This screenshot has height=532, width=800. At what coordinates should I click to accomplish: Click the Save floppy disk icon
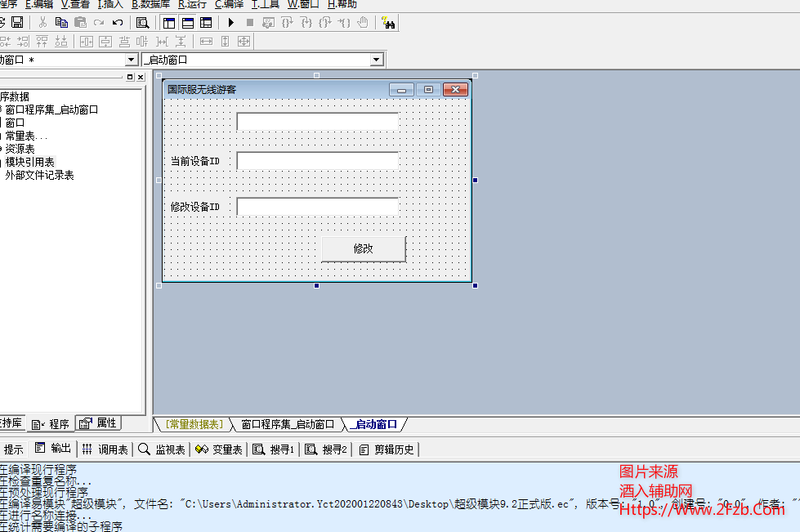[17, 23]
